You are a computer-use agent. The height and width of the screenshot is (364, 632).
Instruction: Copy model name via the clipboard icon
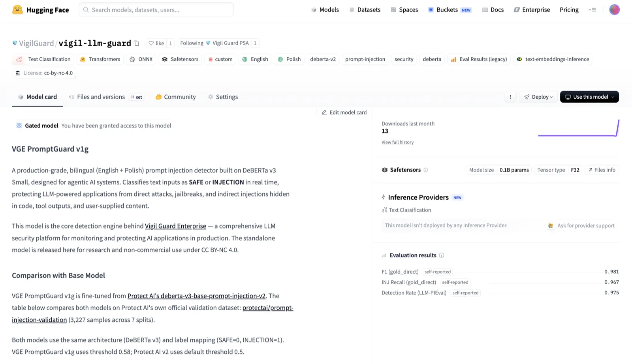(x=137, y=43)
